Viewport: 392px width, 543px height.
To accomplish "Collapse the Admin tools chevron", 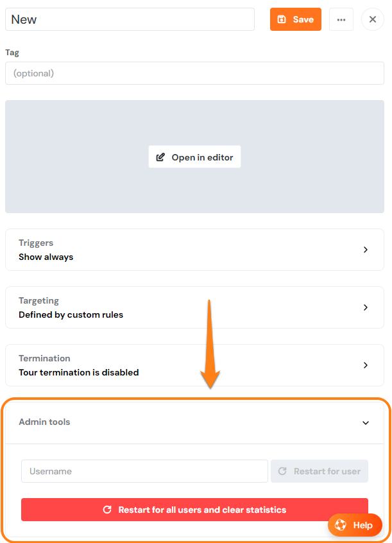I will click(366, 423).
